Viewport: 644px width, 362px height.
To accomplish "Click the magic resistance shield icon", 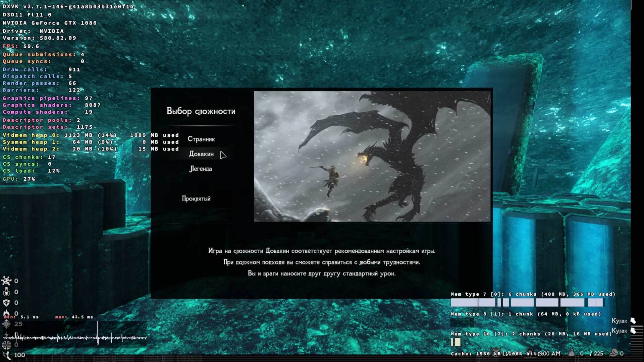I will [6, 303].
